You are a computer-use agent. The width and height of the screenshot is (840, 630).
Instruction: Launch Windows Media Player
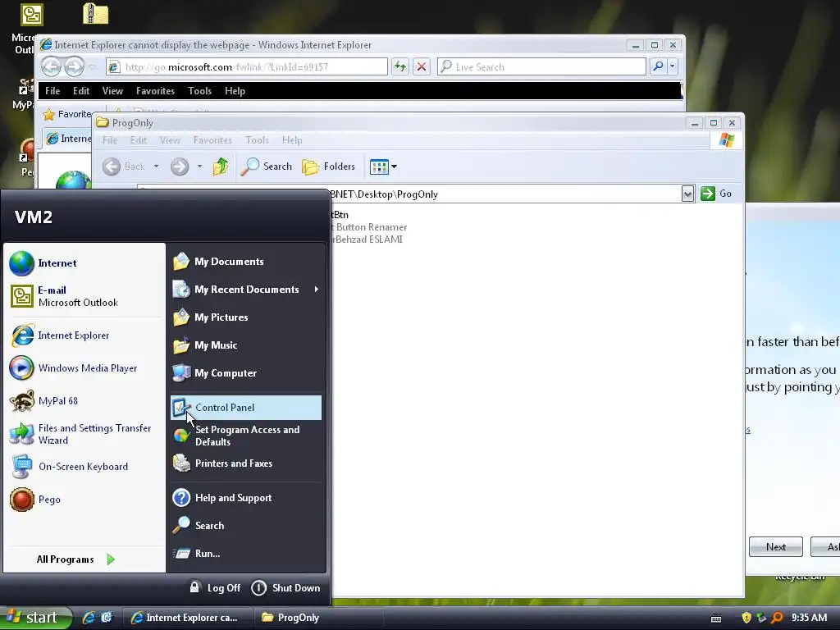click(x=84, y=368)
